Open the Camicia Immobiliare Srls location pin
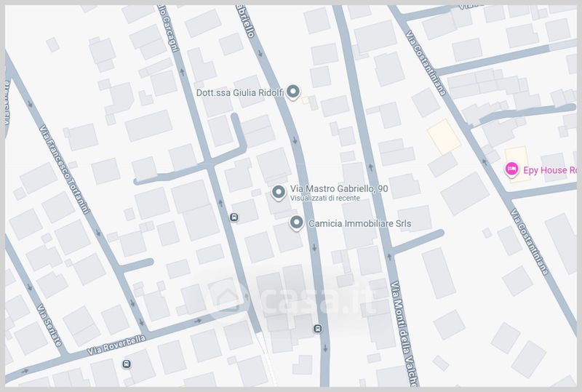 click(296, 223)
